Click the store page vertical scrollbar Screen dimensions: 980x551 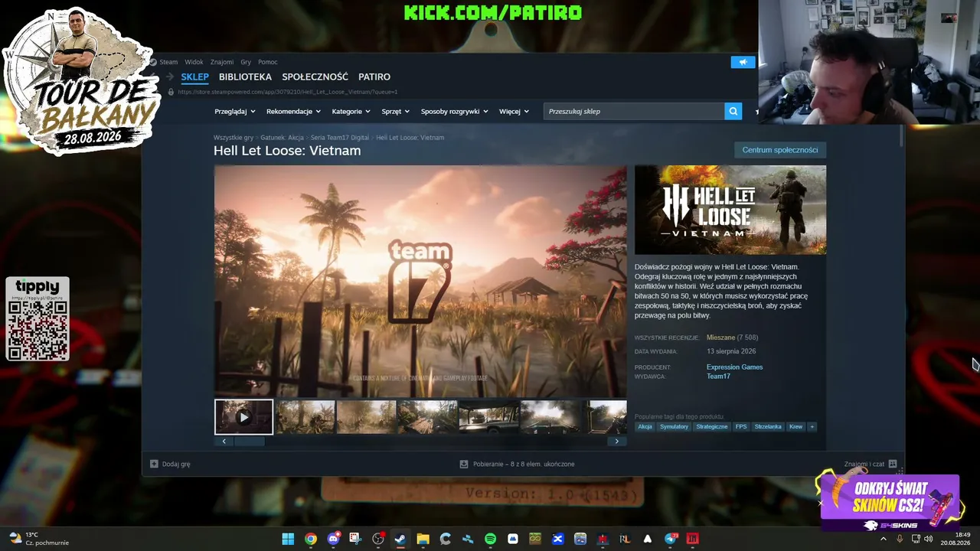coord(902,138)
